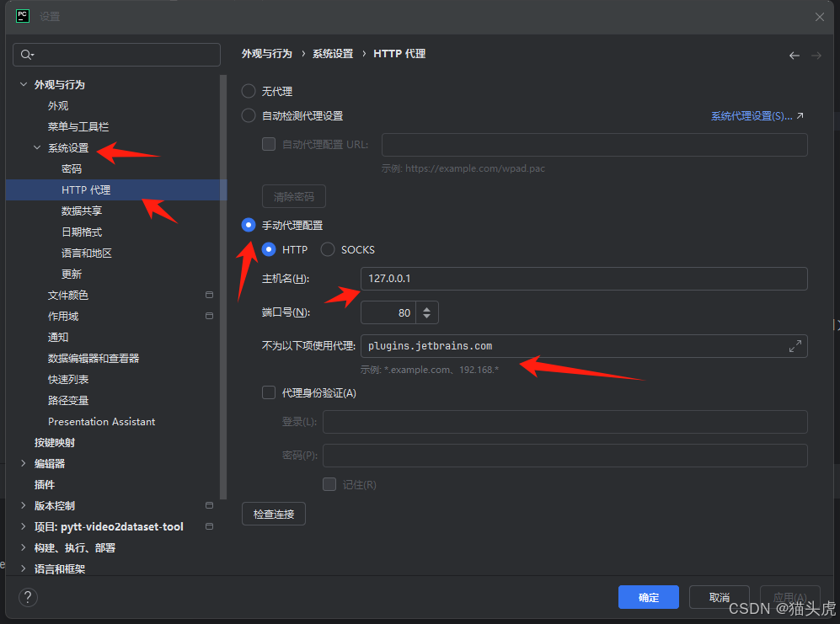Select the SOCKS radio button

327,249
